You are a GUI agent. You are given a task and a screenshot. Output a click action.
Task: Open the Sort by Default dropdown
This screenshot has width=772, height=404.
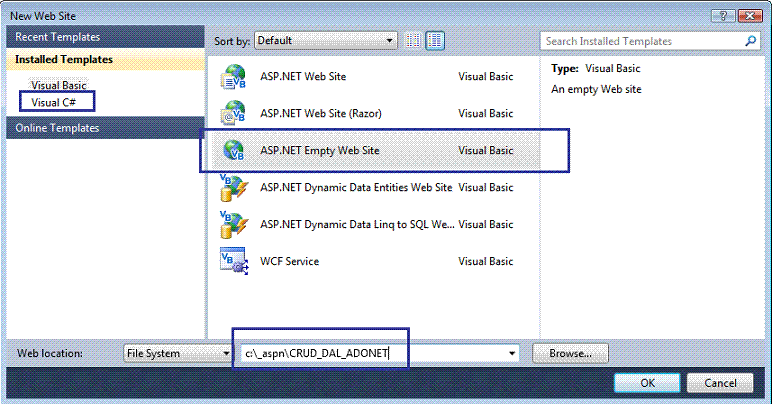326,41
